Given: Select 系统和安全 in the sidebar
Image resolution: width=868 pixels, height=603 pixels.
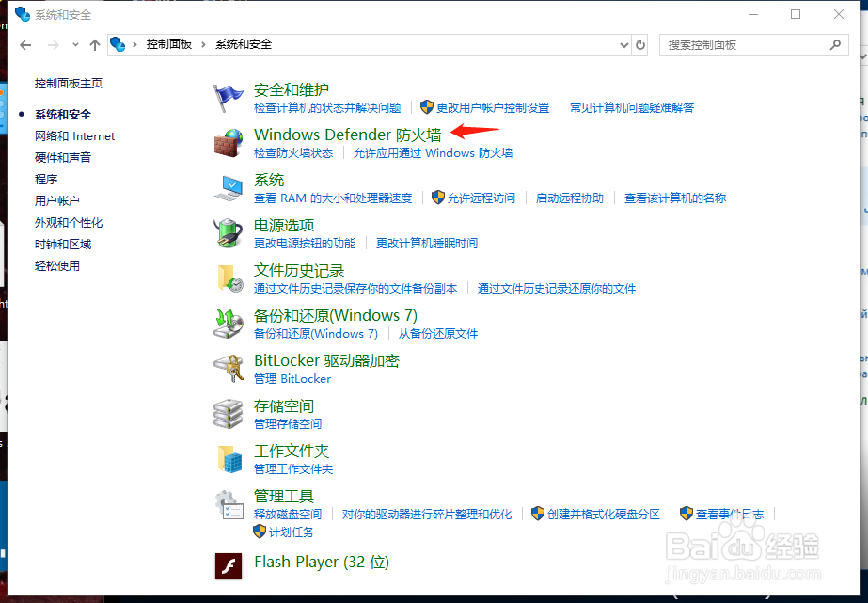Looking at the screenshot, I should tap(63, 115).
